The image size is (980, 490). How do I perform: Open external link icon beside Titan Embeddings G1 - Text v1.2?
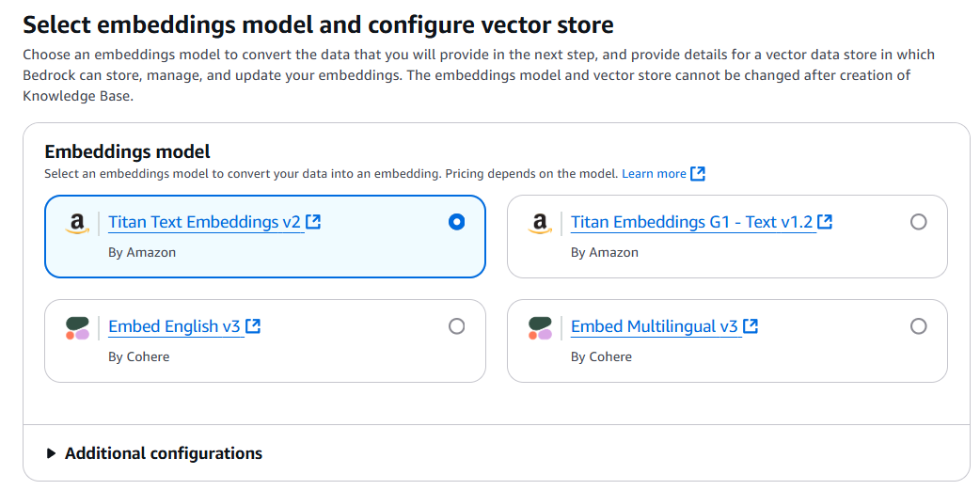click(825, 222)
